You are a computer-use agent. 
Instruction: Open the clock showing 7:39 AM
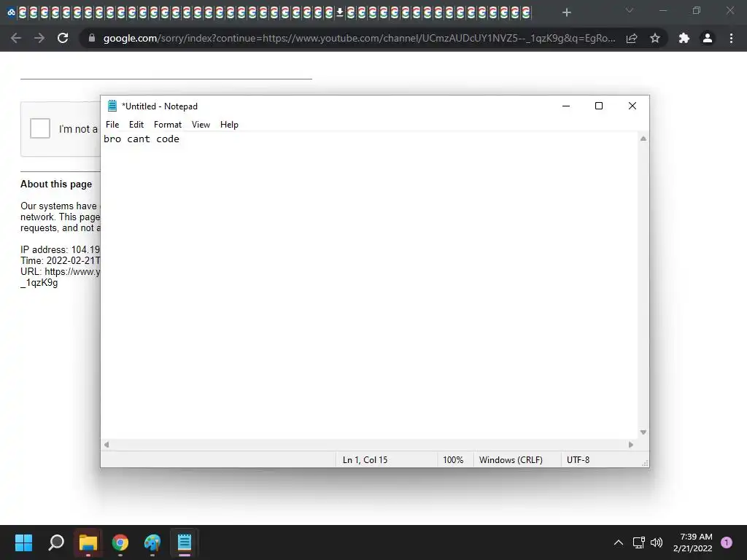pyautogui.click(x=693, y=542)
